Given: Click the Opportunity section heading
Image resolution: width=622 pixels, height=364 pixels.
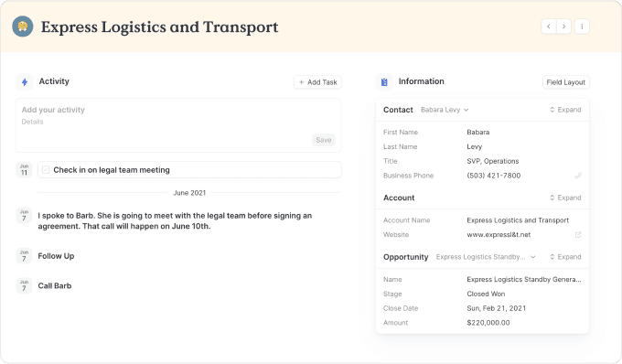Looking at the screenshot, I should (x=406, y=257).
